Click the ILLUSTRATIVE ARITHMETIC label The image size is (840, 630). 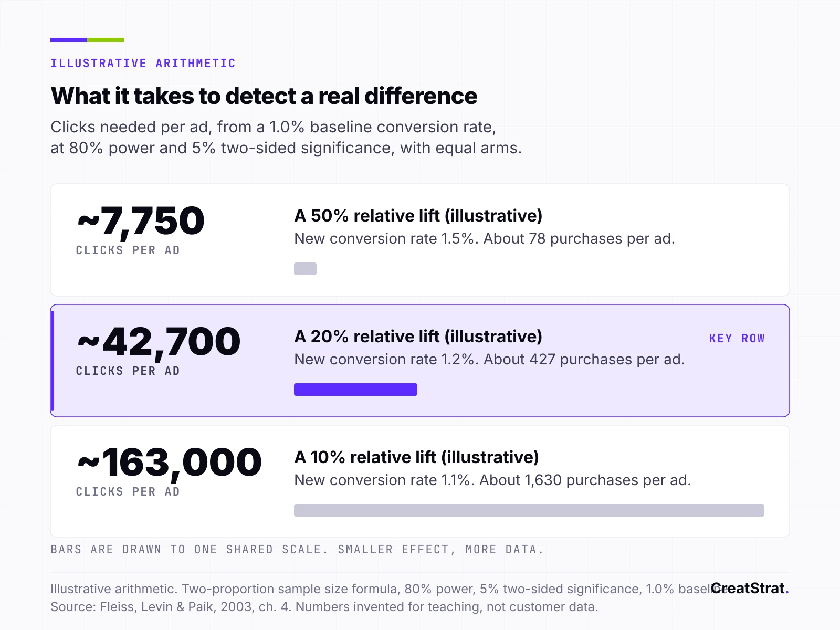pos(143,64)
